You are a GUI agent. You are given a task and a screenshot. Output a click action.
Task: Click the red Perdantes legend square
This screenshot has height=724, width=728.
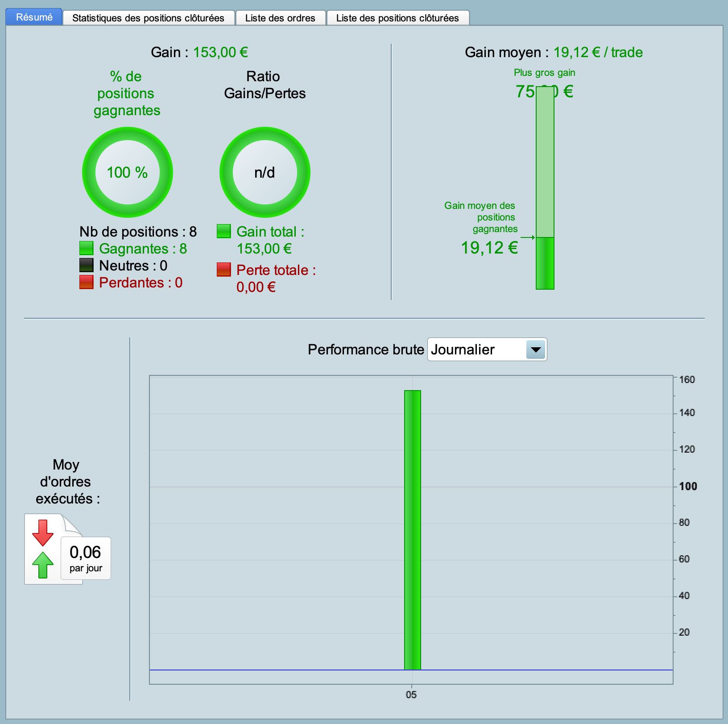tap(86, 282)
